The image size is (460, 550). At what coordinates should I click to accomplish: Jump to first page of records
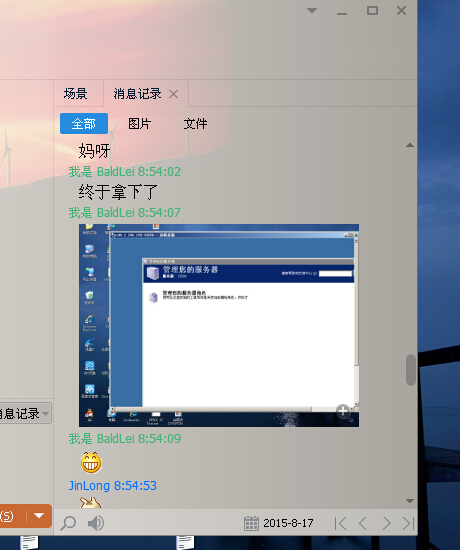(x=340, y=523)
